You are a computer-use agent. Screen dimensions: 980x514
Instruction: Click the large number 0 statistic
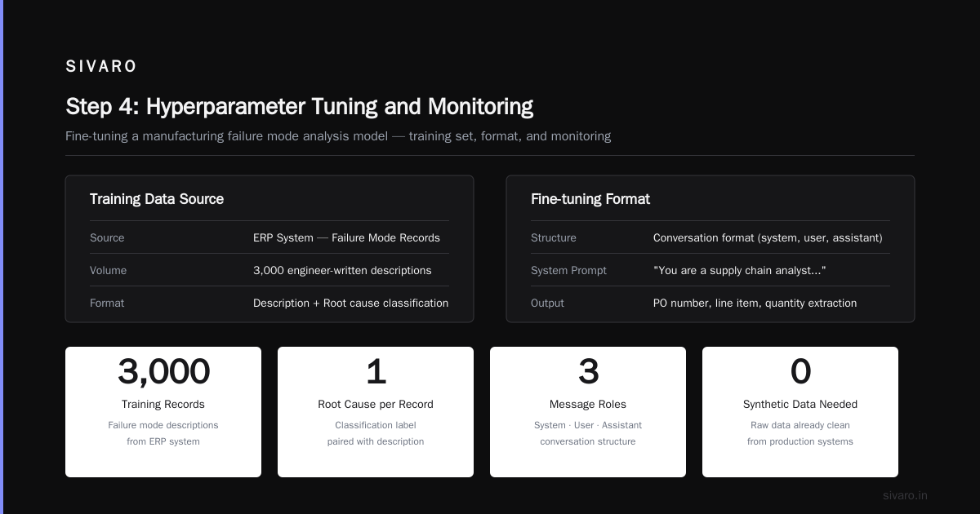pyautogui.click(x=800, y=371)
